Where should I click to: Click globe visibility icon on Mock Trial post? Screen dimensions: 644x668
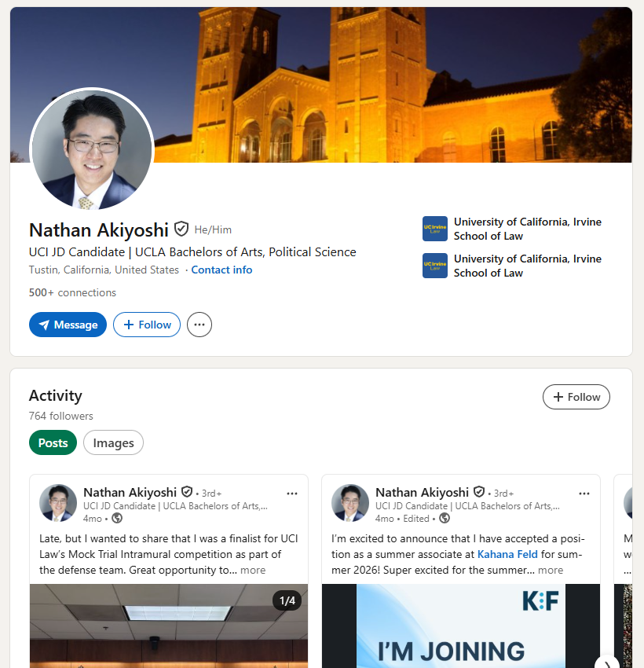117,519
